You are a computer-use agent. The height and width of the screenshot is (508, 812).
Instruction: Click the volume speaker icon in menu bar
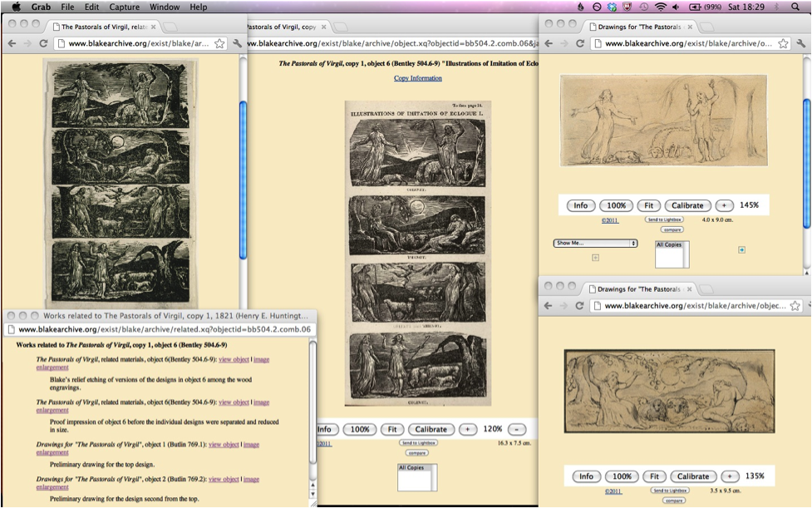coord(676,7)
